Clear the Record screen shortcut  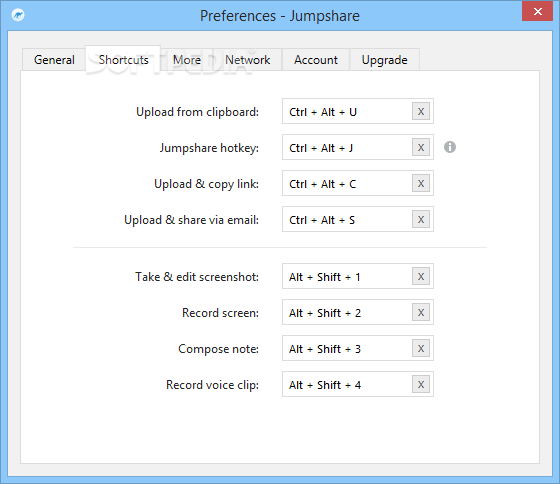421,313
